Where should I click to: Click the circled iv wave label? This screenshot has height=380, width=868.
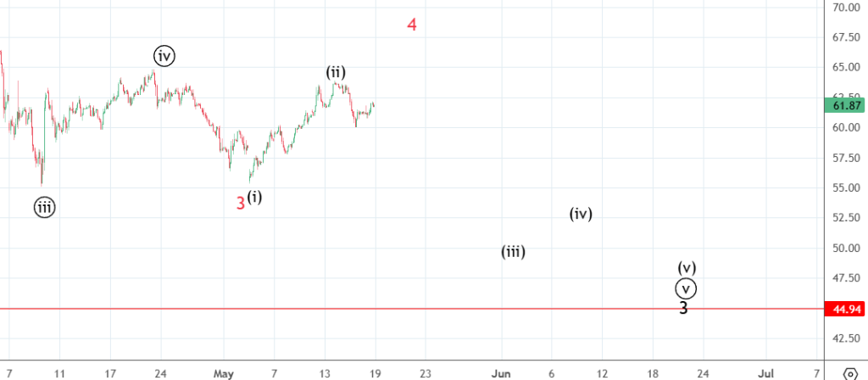coord(164,56)
